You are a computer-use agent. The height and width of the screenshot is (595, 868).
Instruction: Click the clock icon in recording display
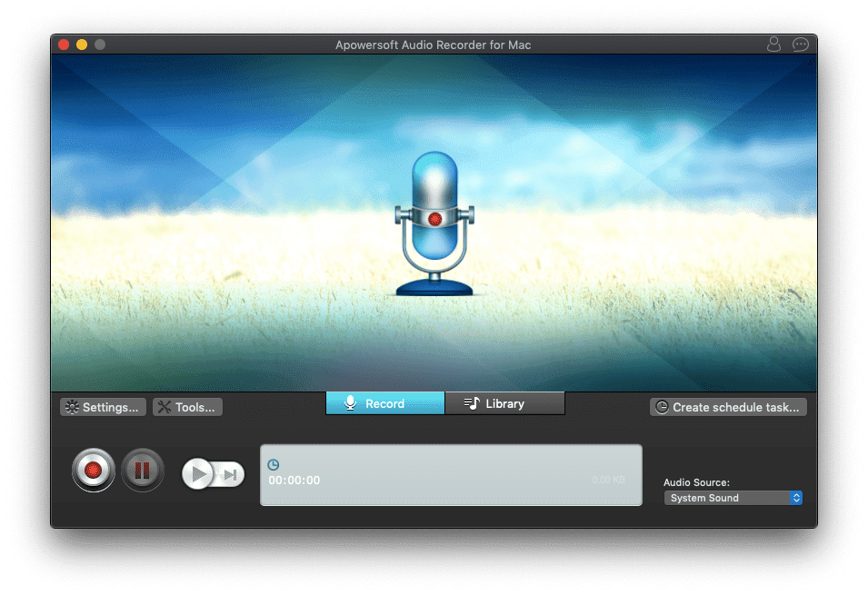click(x=274, y=464)
